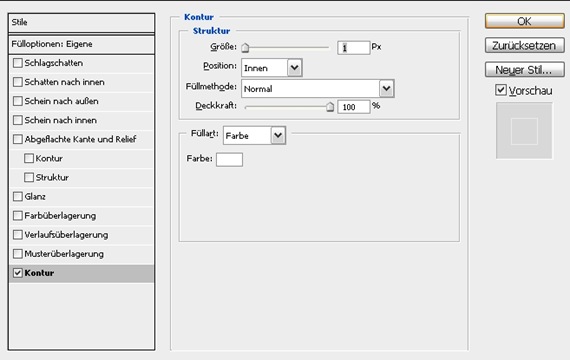
Task: Enable the Farbüberlagerung checkbox
Action: 17,215
